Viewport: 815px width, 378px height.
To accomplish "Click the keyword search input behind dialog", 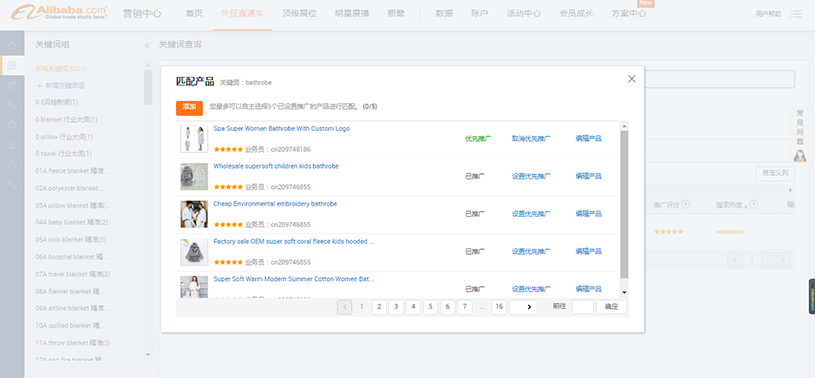I will coord(719,79).
